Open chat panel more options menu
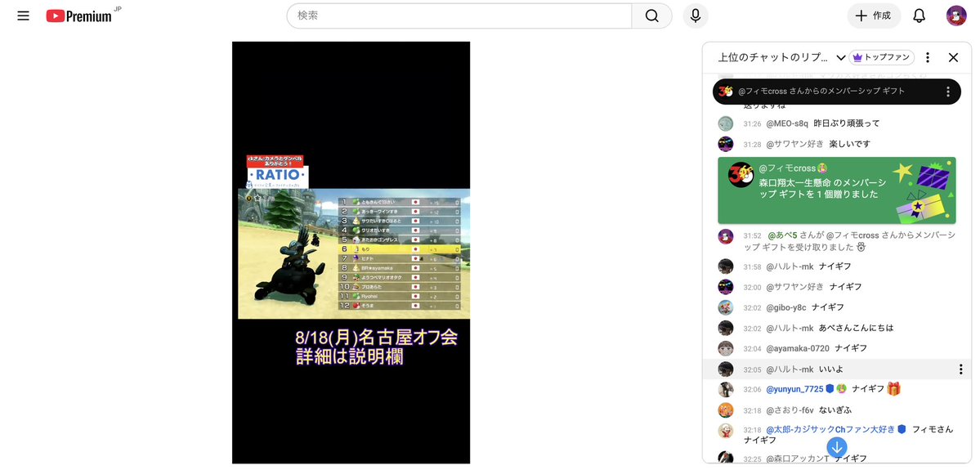 pos(928,57)
